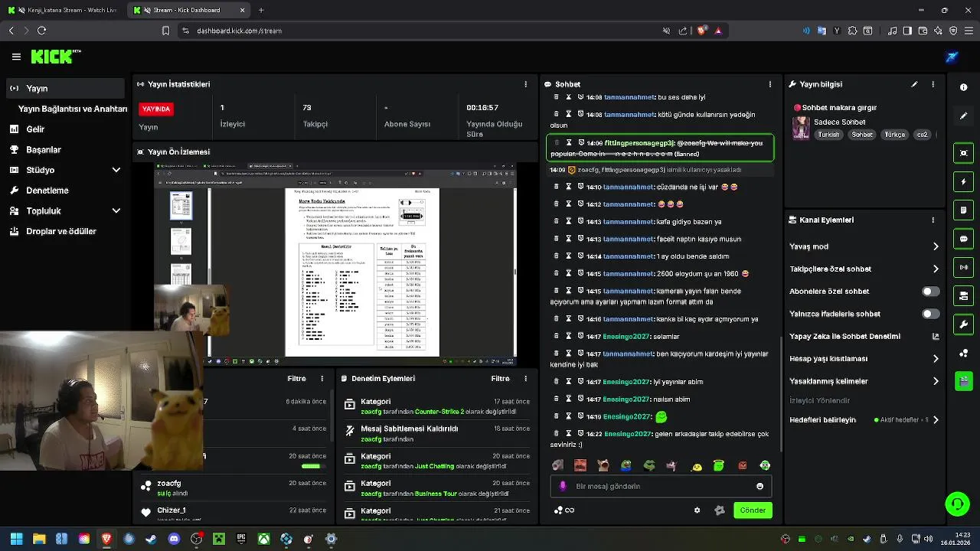Toggle the channel actions widget in right toolbar
This screenshot has height=551, width=980.
[x=964, y=295]
